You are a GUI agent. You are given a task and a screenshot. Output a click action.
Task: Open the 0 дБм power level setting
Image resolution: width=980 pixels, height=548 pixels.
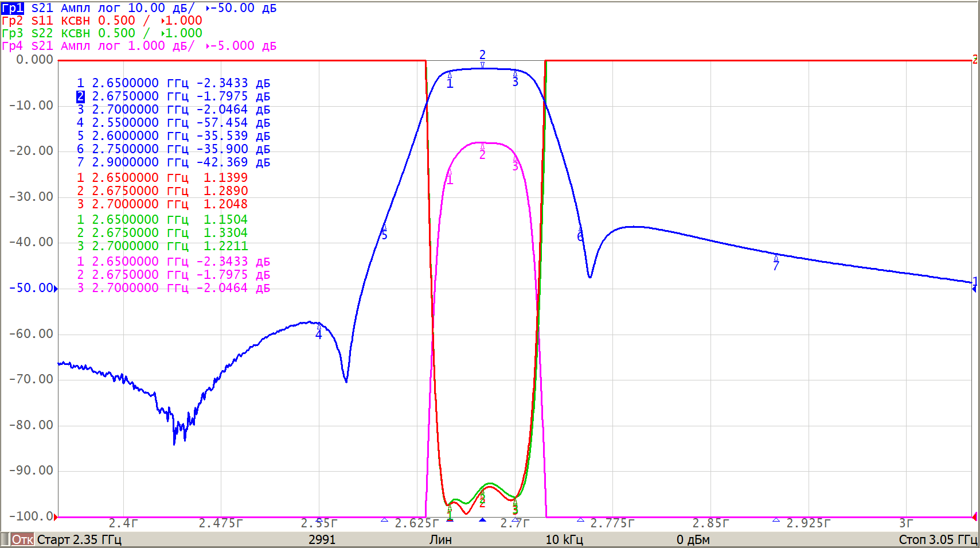point(693,539)
